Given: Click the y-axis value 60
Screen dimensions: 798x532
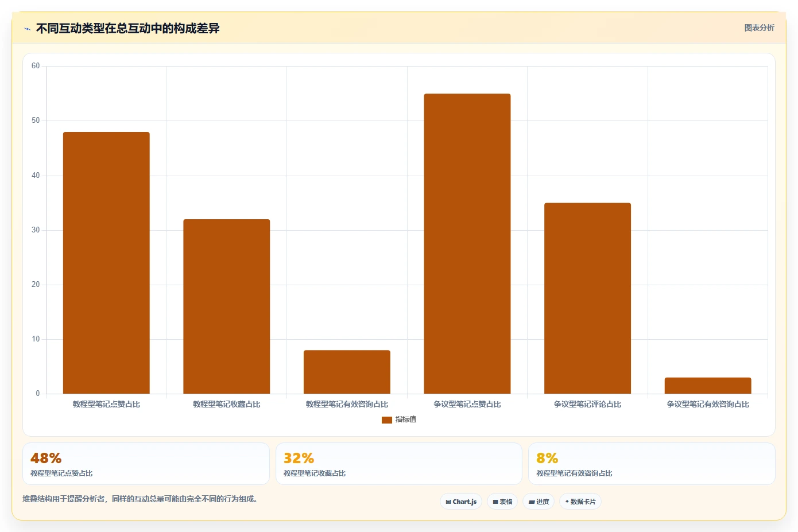Looking at the screenshot, I should 36,66.
